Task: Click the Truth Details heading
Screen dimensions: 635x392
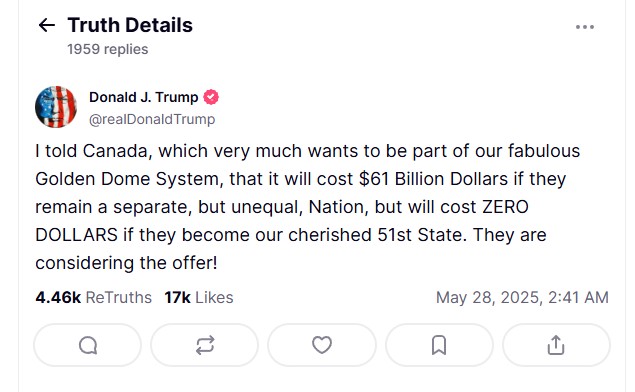Action: click(130, 25)
